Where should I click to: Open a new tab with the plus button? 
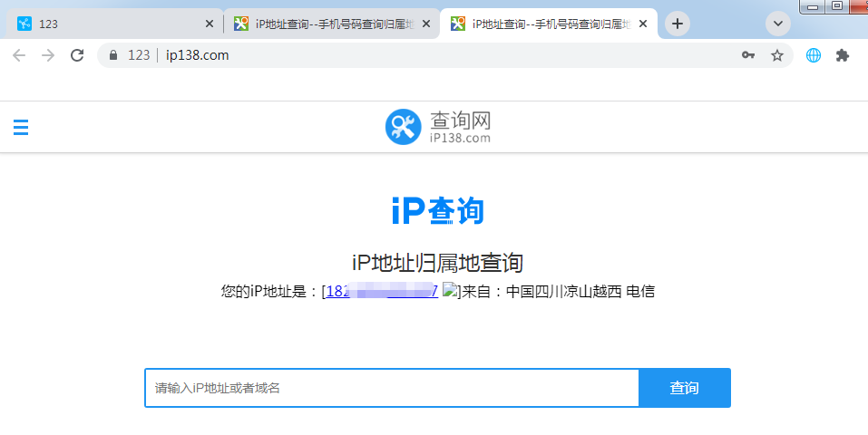tap(678, 24)
